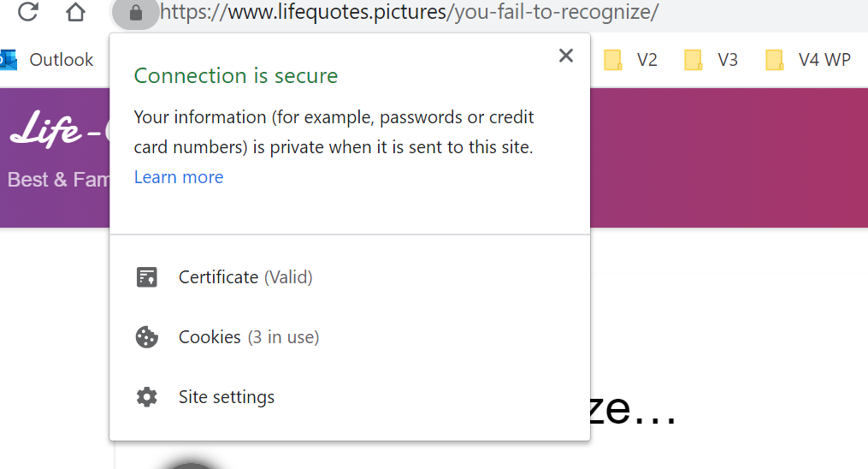Open the Site settings entry
This screenshot has width=868, height=469.
[227, 397]
